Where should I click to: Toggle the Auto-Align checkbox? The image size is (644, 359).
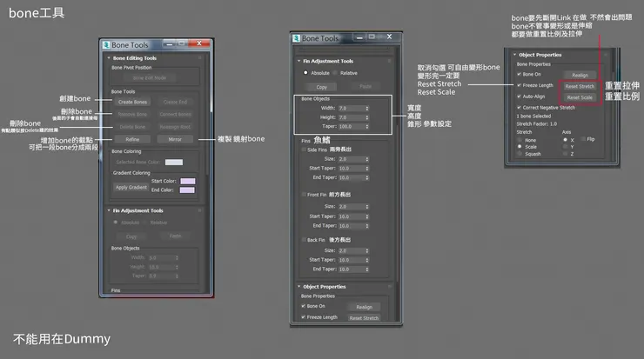[x=520, y=96]
